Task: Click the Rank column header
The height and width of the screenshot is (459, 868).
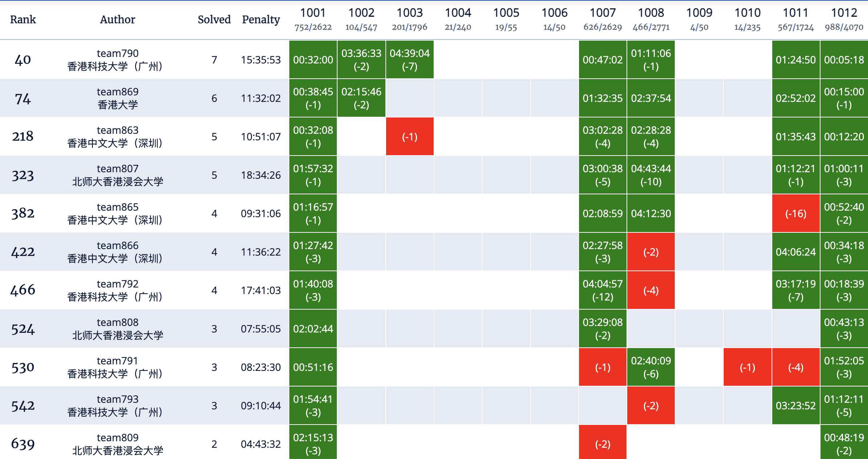Action: point(23,20)
